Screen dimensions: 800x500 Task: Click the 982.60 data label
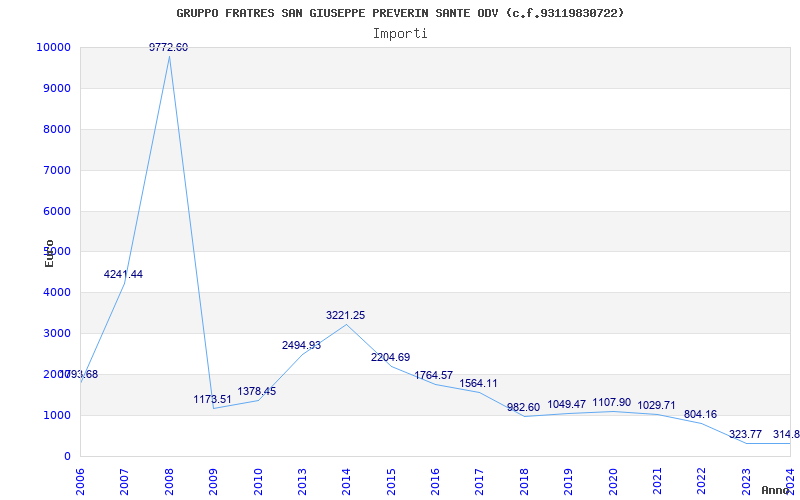click(523, 408)
